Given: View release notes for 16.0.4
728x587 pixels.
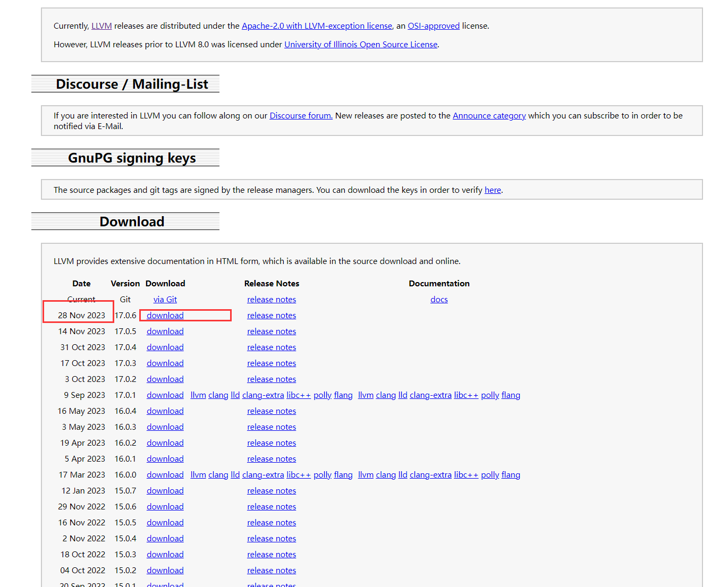Looking at the screenshot, I should point(272,411).
